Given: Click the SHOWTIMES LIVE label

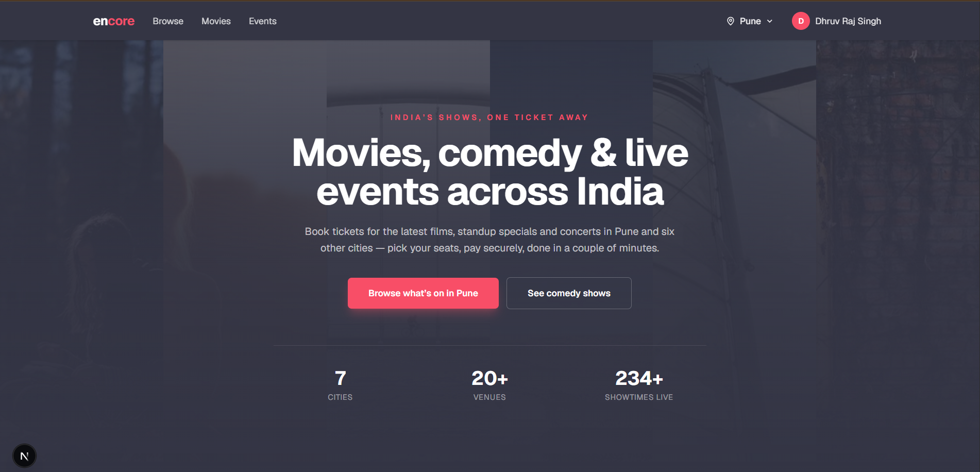Looking at the screenshot, I should click(x=639, y=397).
